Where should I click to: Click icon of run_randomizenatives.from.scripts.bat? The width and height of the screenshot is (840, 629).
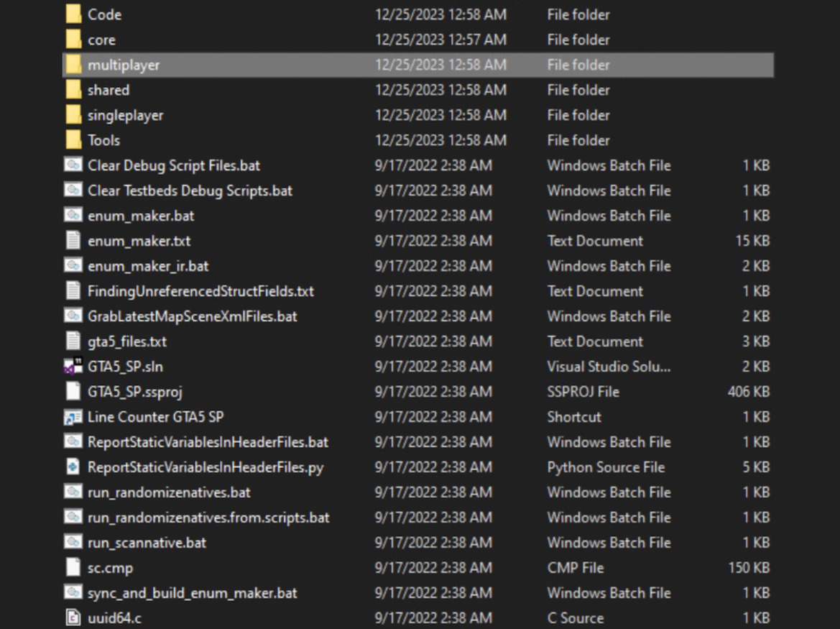tap(73, 518)
